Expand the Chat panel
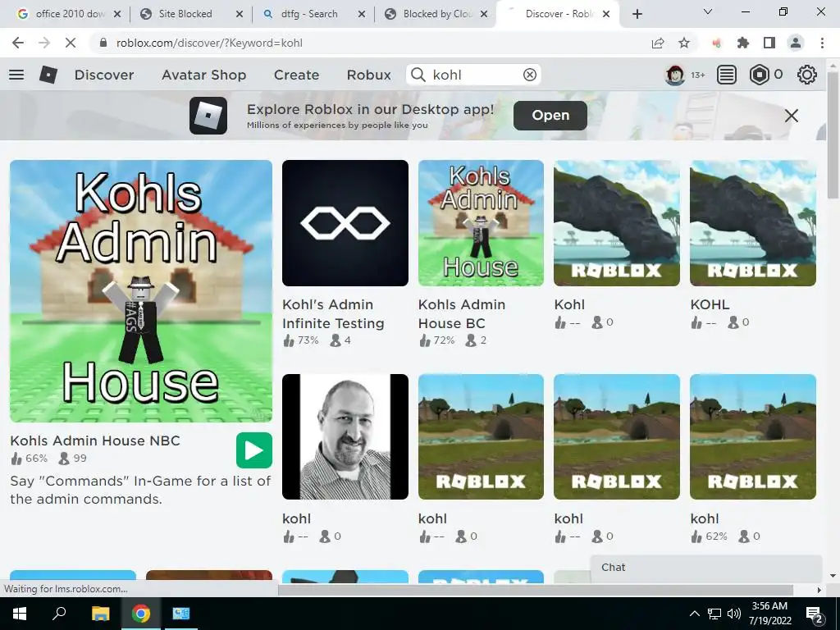 tap(705, 568)
